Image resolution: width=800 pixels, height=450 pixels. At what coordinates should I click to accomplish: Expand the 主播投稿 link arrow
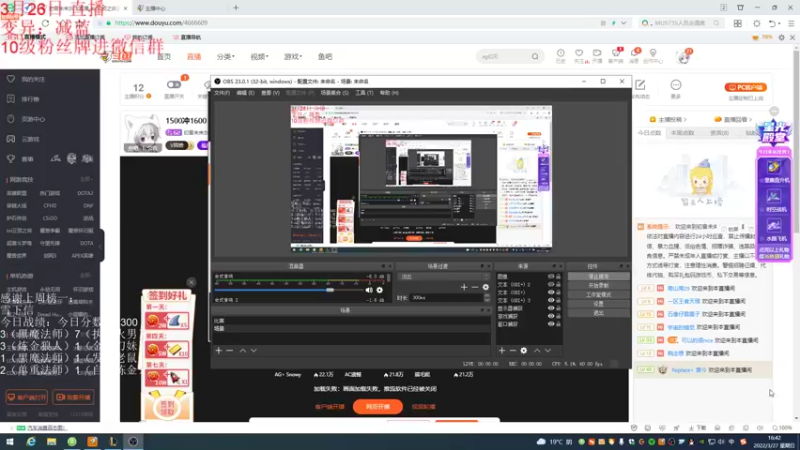click(x=685, y=119)
